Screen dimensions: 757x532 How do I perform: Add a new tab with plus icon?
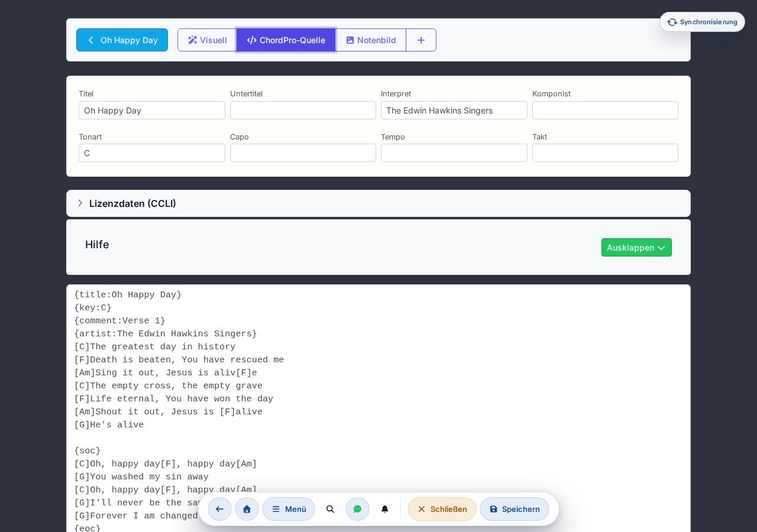(x=421, y=40)
